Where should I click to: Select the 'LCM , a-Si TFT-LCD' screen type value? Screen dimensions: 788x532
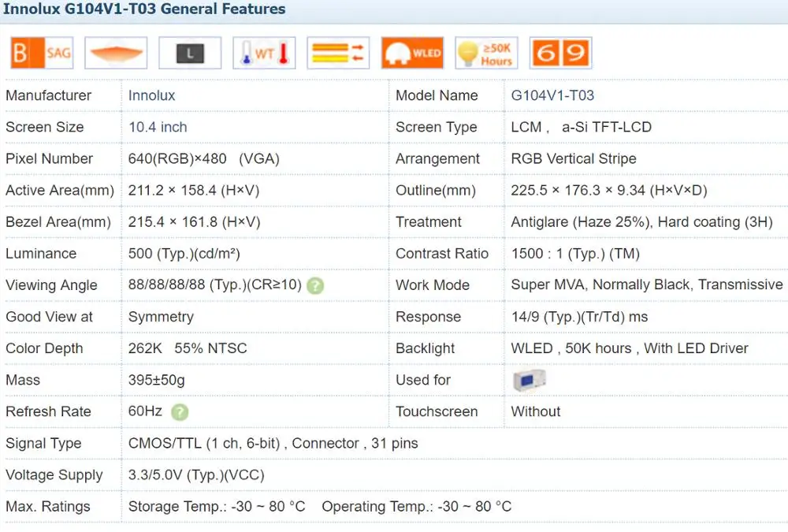tap(581, 127)
